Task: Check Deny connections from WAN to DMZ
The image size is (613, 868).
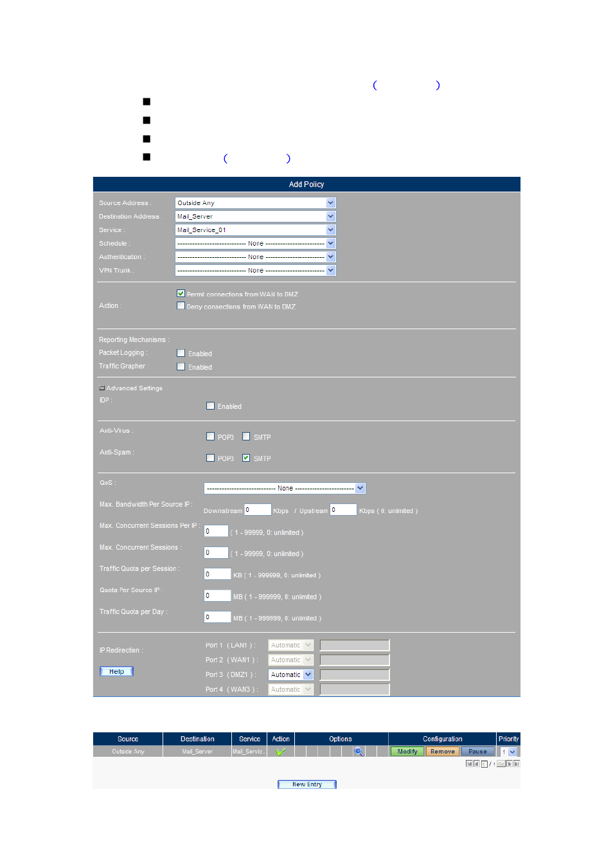Action: pos(181,306)
